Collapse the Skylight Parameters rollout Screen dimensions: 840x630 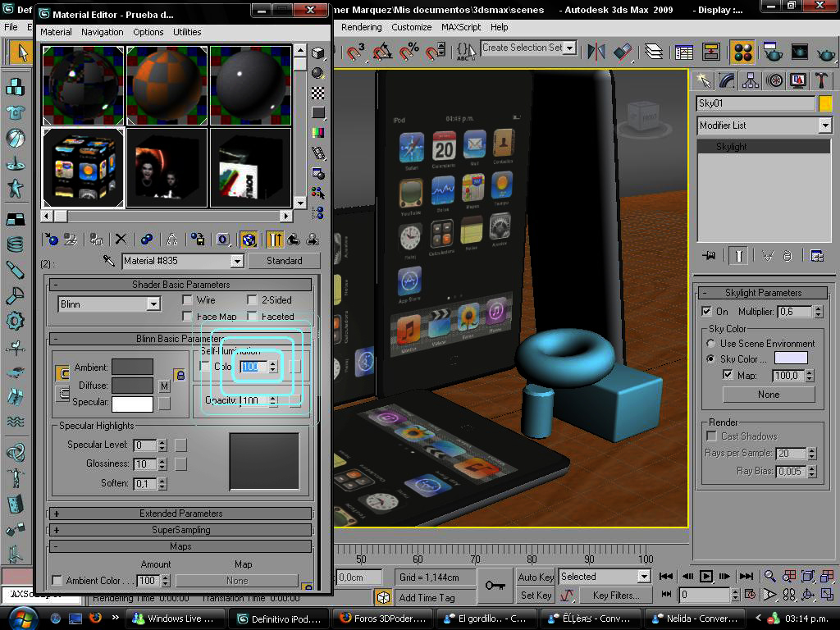(764, 293)
